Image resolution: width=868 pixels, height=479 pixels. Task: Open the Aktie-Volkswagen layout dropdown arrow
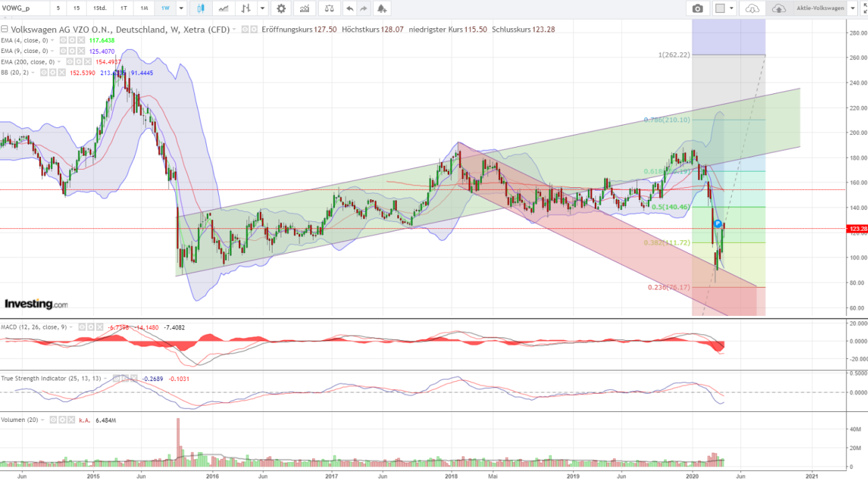point(853,9)
